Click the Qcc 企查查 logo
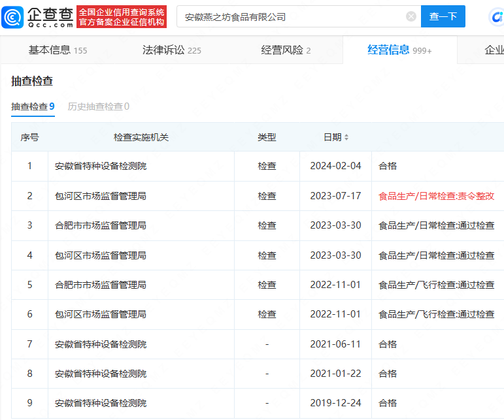Screen dimensions: 504x420 coord(37,17)
